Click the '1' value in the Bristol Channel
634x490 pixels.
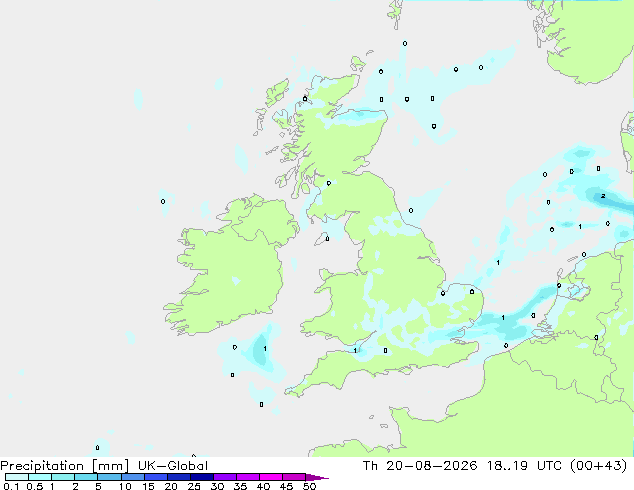click(355, 351)
